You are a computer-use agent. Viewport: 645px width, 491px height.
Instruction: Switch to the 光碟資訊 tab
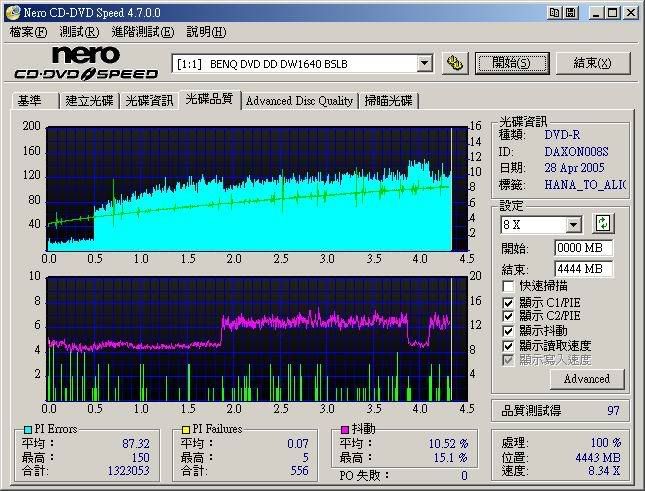pos(149,101)
